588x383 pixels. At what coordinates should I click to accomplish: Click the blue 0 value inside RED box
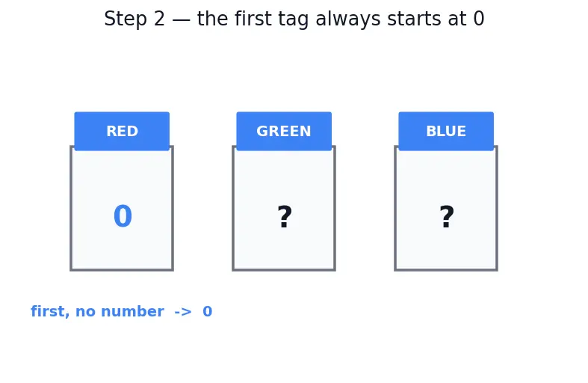[123, 216]
